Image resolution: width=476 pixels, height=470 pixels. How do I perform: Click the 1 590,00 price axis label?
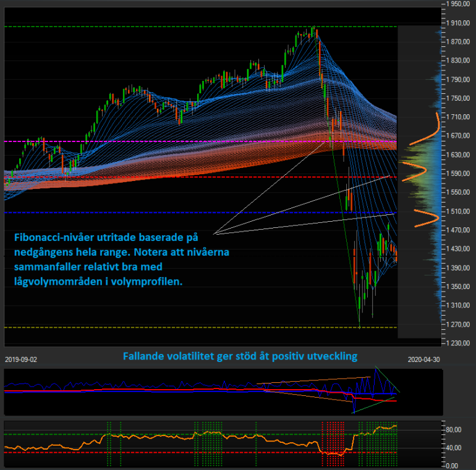(458, 174)
